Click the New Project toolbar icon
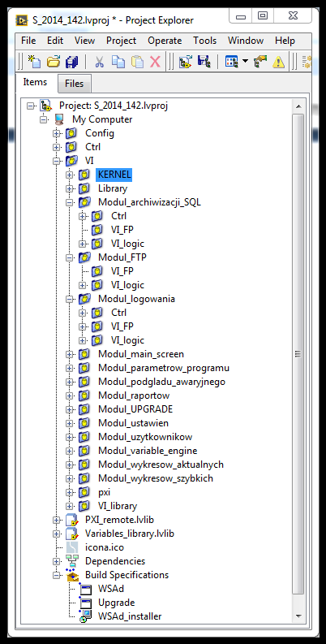This screenshot has height=644, width=326. [34, 62]
